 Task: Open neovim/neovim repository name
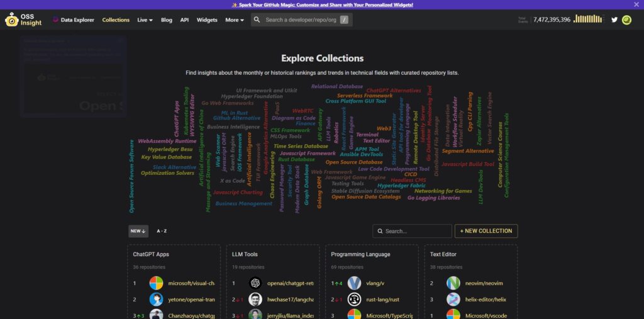(x=484, y=283)
